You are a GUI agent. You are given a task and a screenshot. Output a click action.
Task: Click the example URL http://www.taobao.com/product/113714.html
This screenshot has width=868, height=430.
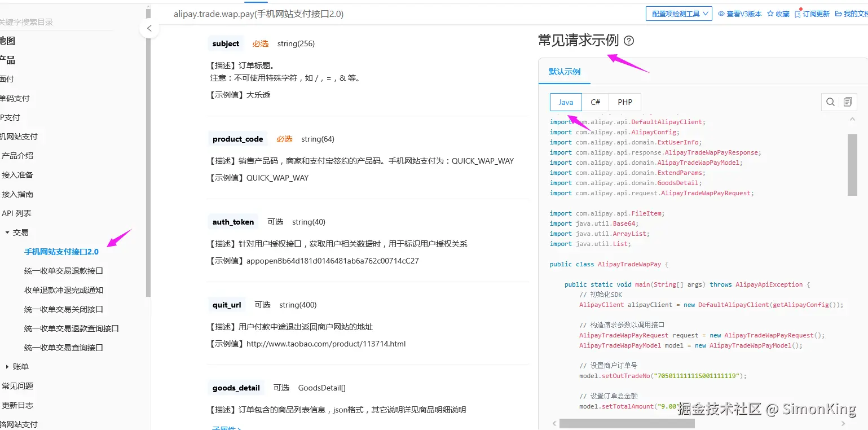[x=326, y=344]
